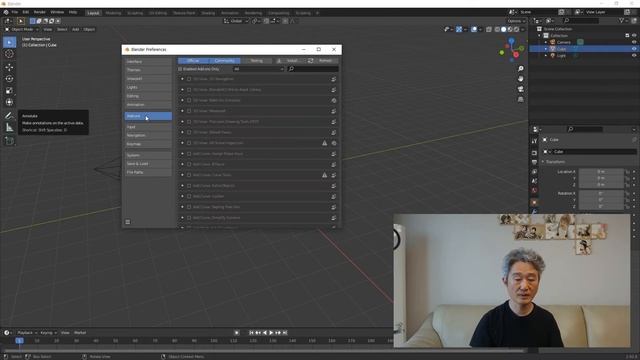Select the Cursor tool in left toolbar
Viewport: 640px width, 360px height.
click(9, 54)
